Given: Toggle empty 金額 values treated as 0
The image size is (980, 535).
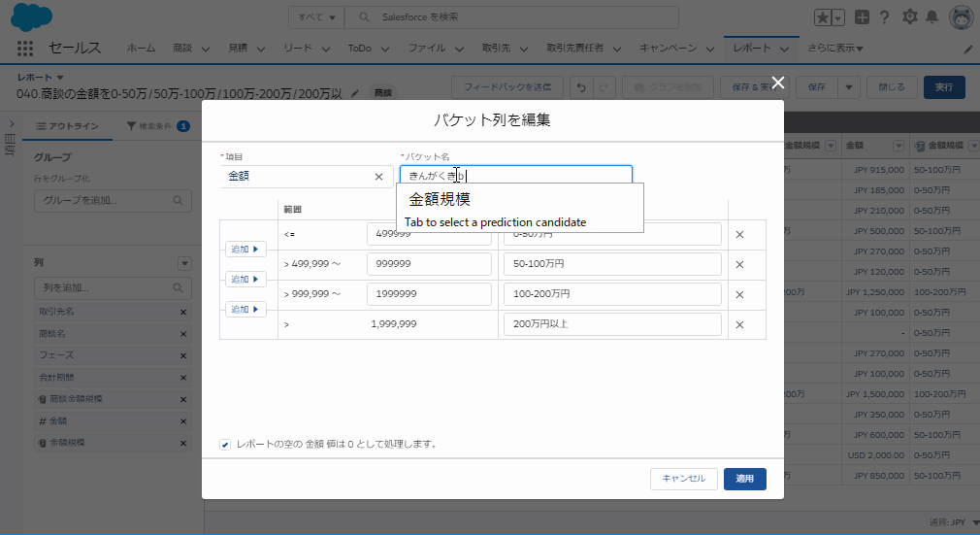Looking at the screenshot, I should (225, 445).
